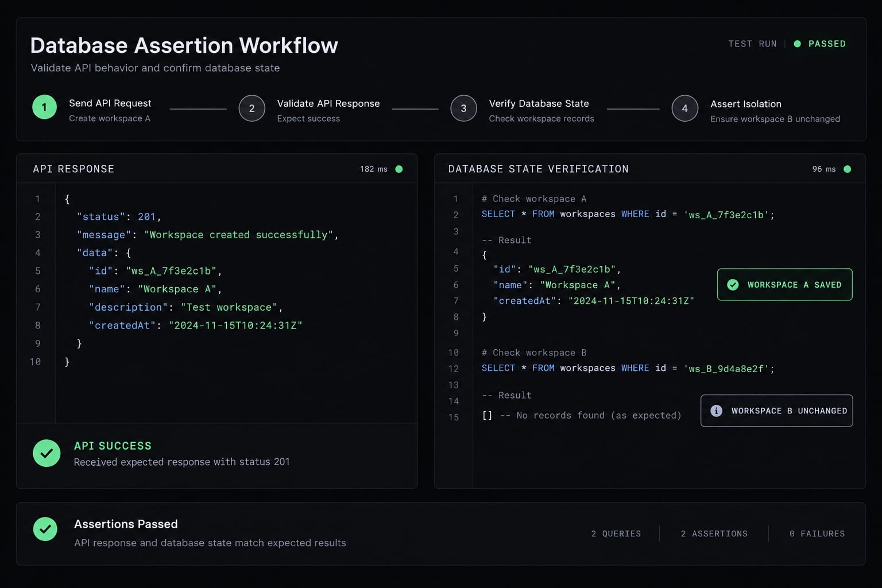The height and width of the screenshot is (588, 882).
Task: Click step 2 circle Validate API Response
Action: 252,108
